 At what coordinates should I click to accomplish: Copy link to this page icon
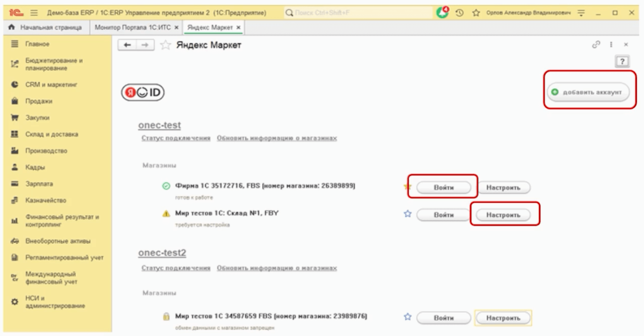pos(596,45)
